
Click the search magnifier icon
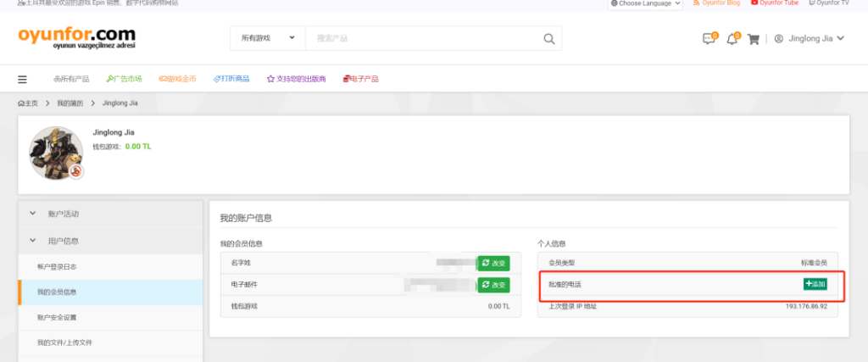[548, 39]
